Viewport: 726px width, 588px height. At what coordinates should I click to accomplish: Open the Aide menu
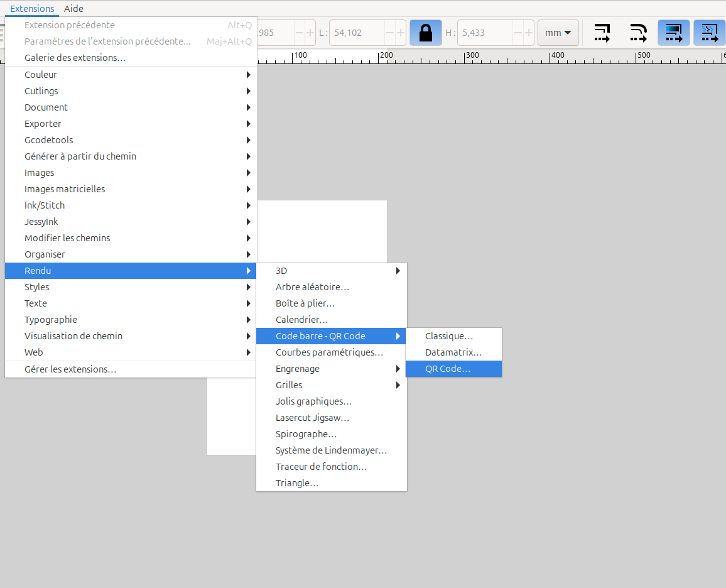point(73,9)
